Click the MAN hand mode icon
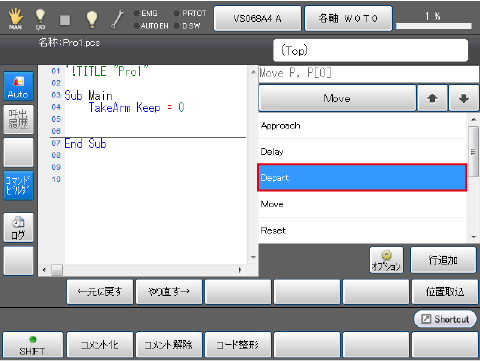 15,19
